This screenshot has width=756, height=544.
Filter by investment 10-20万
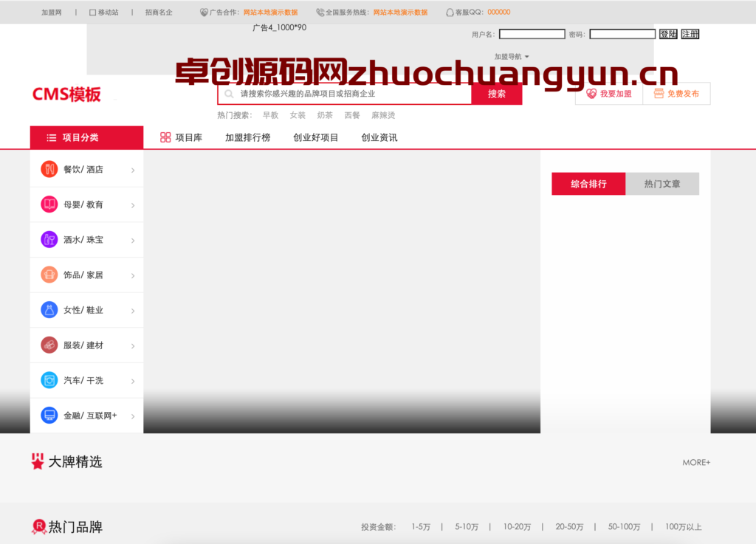517,526
